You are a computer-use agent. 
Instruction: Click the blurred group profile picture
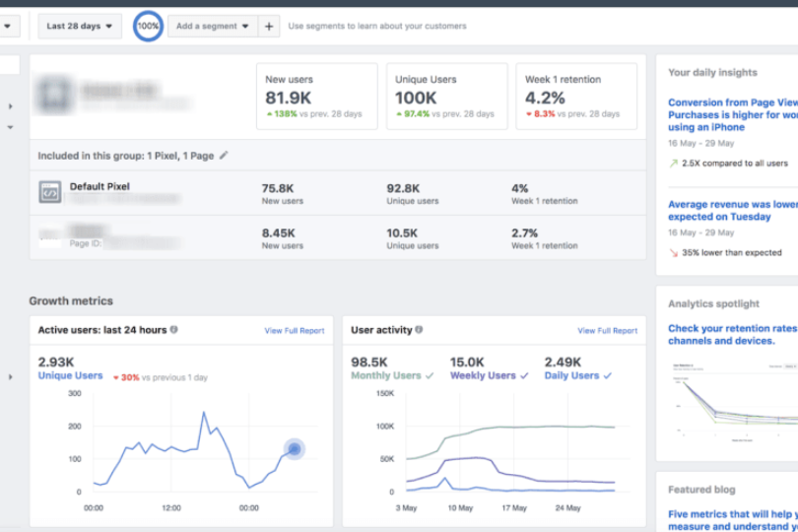coord(56,96)
